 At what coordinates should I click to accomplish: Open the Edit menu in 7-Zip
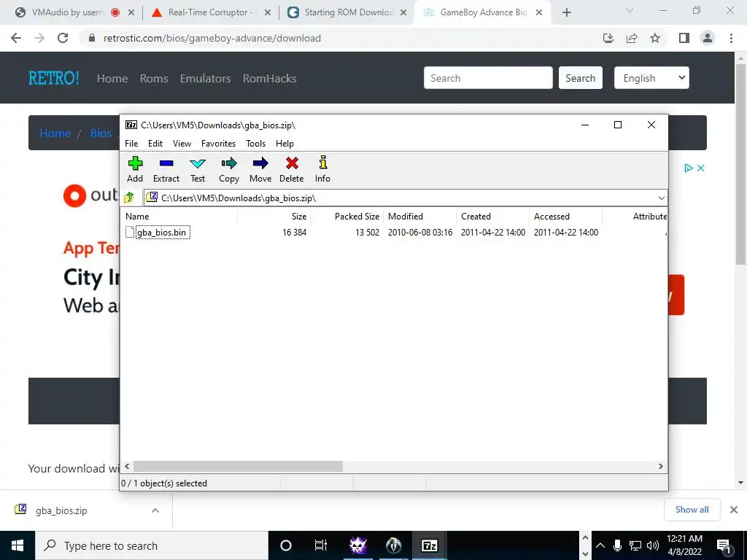pyautogui.click(x=155, y=144)
